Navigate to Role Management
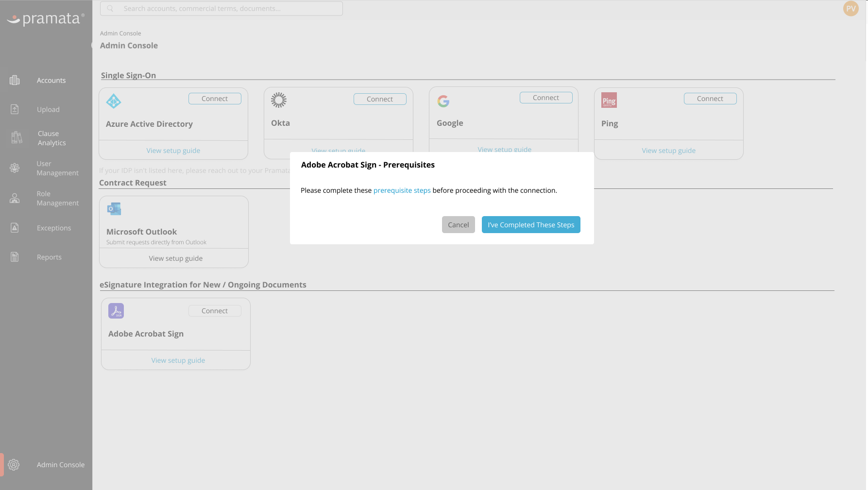This screenshot has height=490, width=868. (57, 198)
